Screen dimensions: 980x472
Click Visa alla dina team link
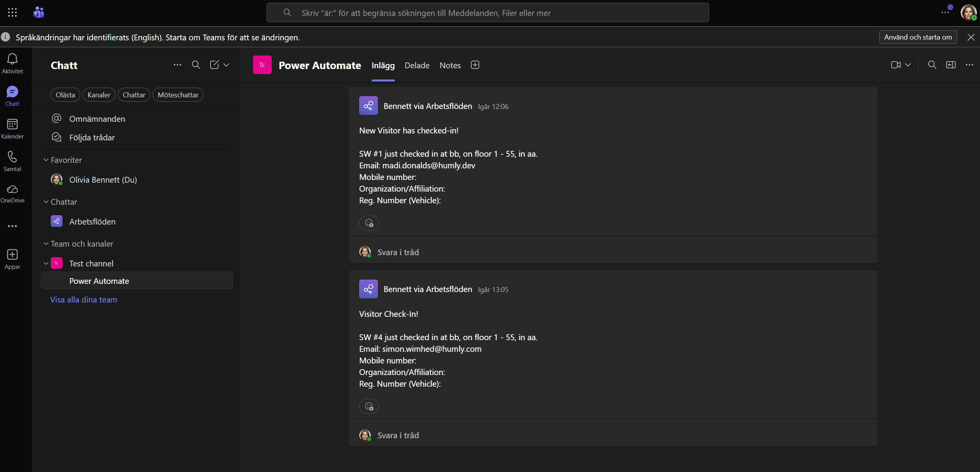pyautogui.click(x=84, y=299)
